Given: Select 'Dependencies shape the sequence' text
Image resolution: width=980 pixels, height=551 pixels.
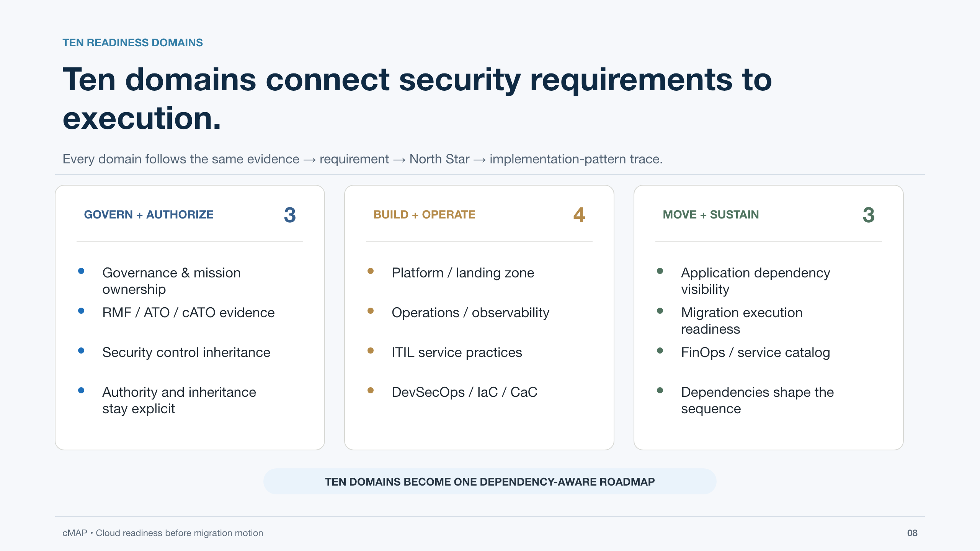Looking at the screenshot, I should coord(757,400).
